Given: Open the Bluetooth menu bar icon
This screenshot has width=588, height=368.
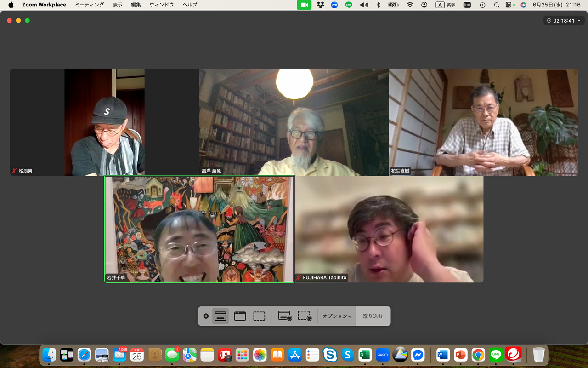Looking at the screenshot, I should (x=379, y=5).
